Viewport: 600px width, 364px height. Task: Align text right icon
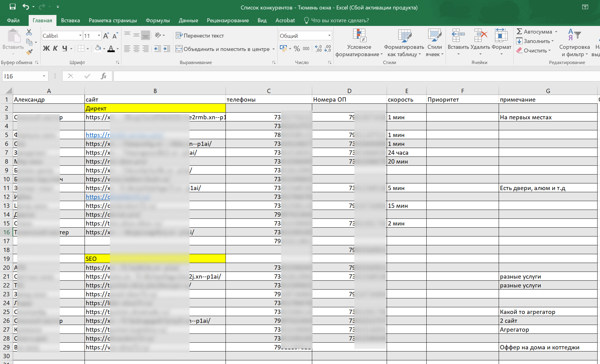point(146,49)
